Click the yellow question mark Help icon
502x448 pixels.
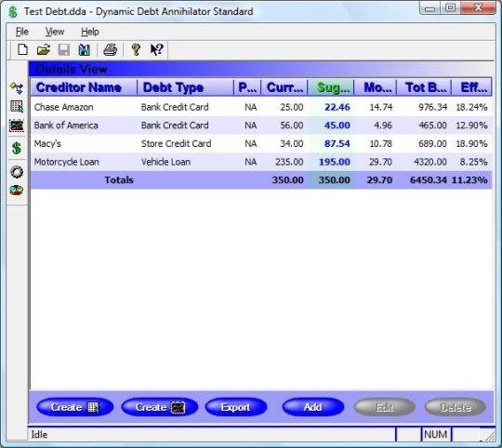[136, 50]
